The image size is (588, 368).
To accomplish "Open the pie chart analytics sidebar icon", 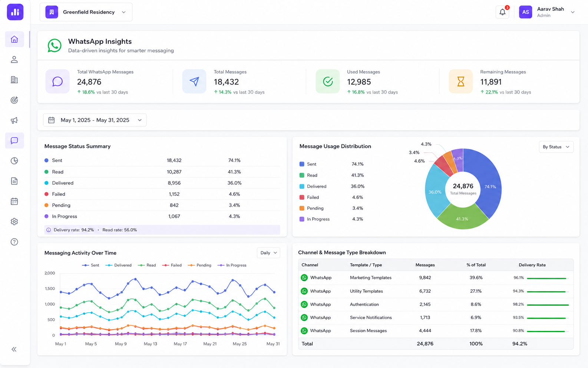I will [14, 161].
